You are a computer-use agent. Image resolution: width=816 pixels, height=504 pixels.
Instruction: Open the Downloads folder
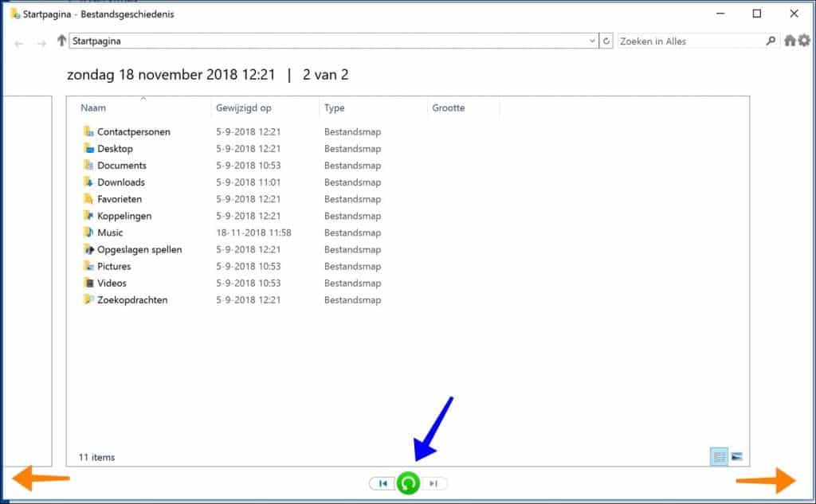pos(121,182)
